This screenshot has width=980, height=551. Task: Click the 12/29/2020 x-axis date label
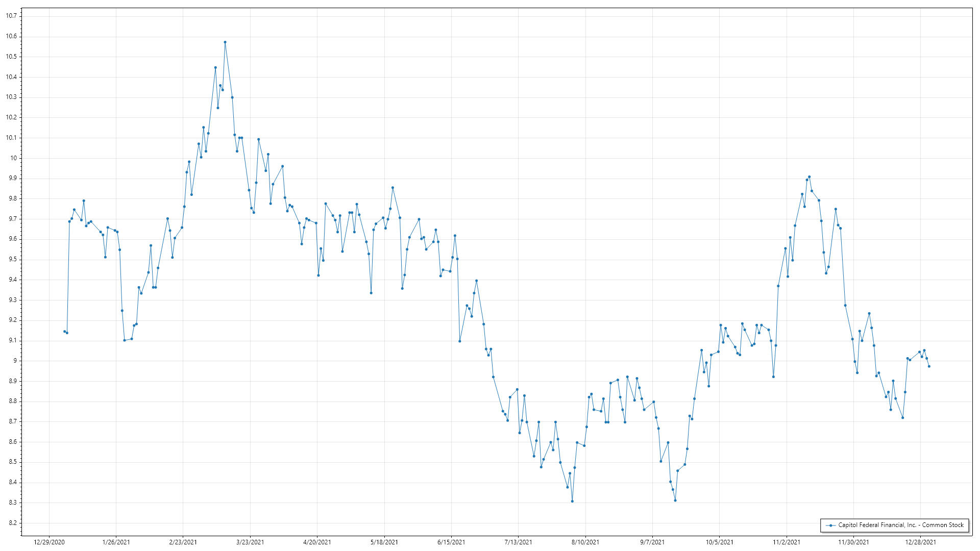pyautogui.click(x=49, y=542)
